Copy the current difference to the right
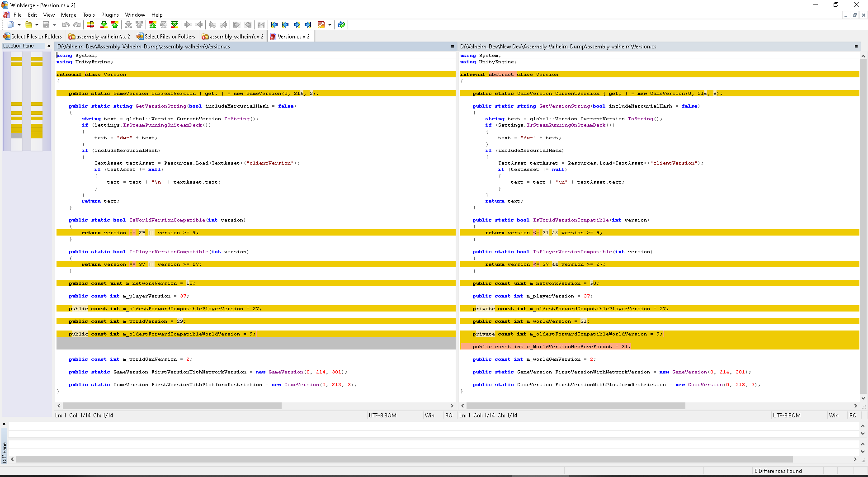 (x=188, y=25)
